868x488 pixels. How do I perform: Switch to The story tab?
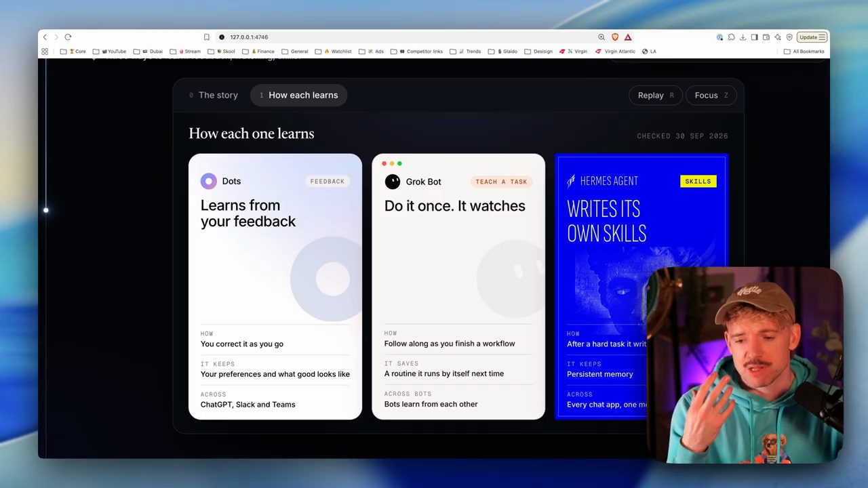point(213,96)
